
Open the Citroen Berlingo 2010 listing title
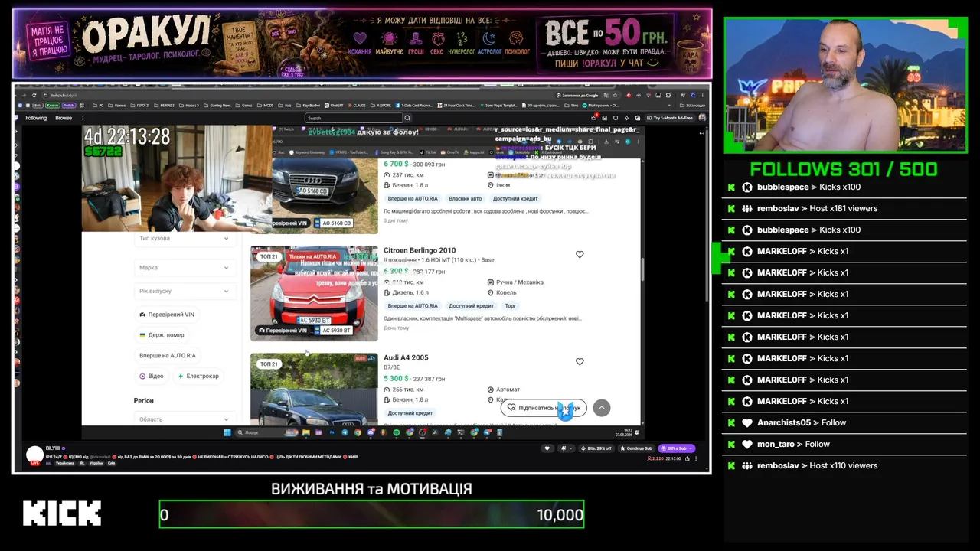click(420, 250)
